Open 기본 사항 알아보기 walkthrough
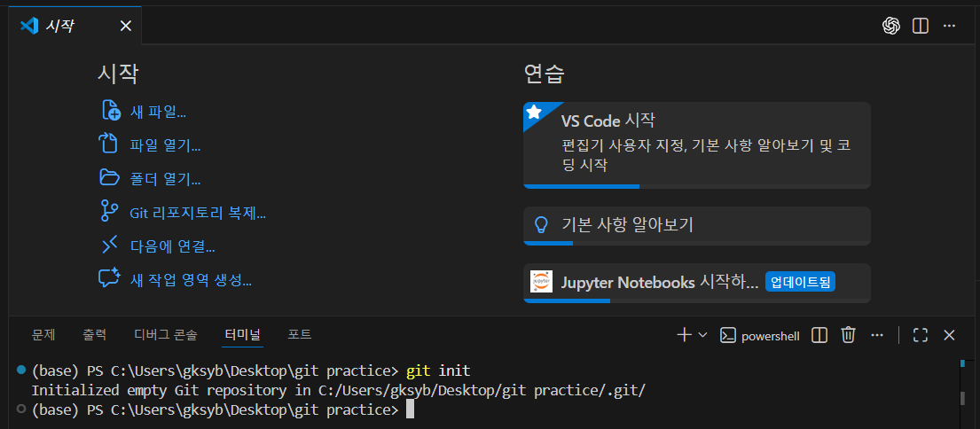Screen dimensions: 980x429 [697, 226]
